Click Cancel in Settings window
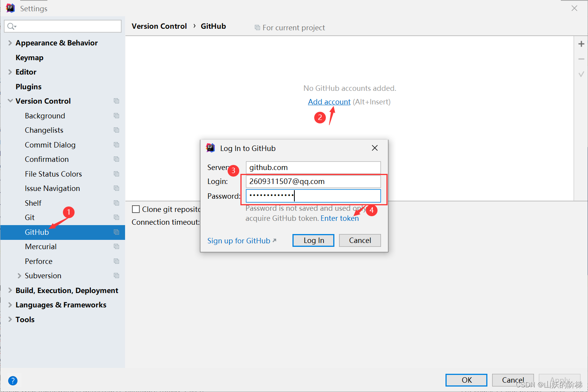 coord(513,380)
